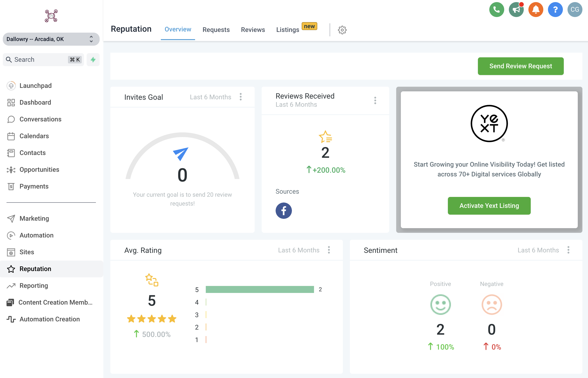Click the five gold stars rating
This screenshot has height=378, width=588.
click(x=152, y=319)
